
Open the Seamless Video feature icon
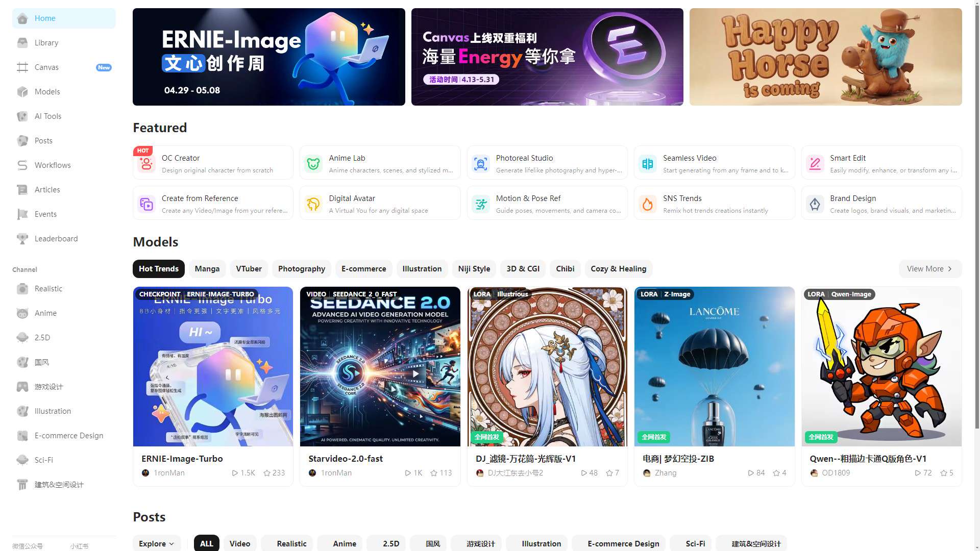coord(648,164)
